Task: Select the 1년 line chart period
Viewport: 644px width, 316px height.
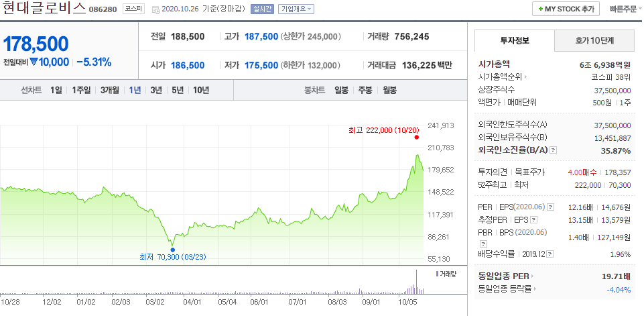Action: (x=135, y=90)
